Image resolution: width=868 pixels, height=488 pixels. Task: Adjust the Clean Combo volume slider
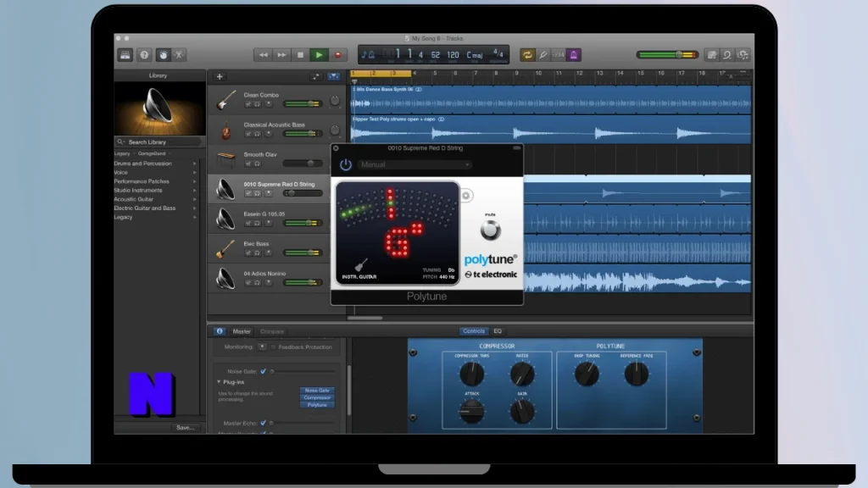303,104
